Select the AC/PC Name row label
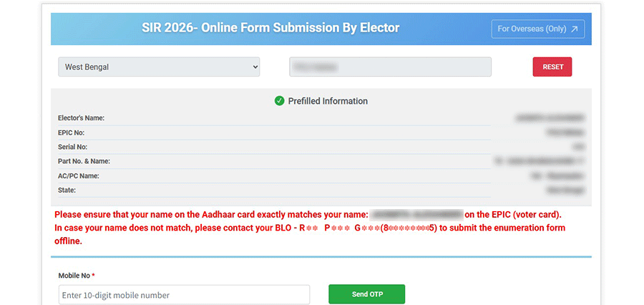This screenshot has height=305, width=644. coord(78,175)
